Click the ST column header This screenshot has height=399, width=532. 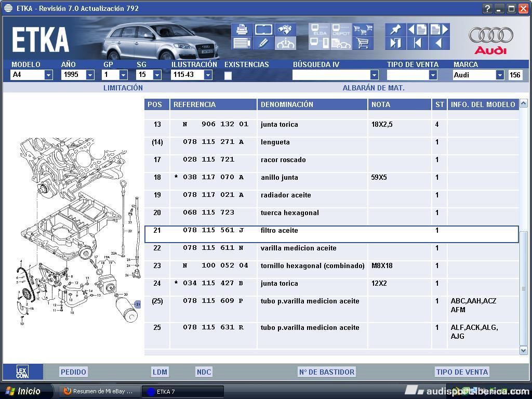pyautogui.click(x=440, y=104)
